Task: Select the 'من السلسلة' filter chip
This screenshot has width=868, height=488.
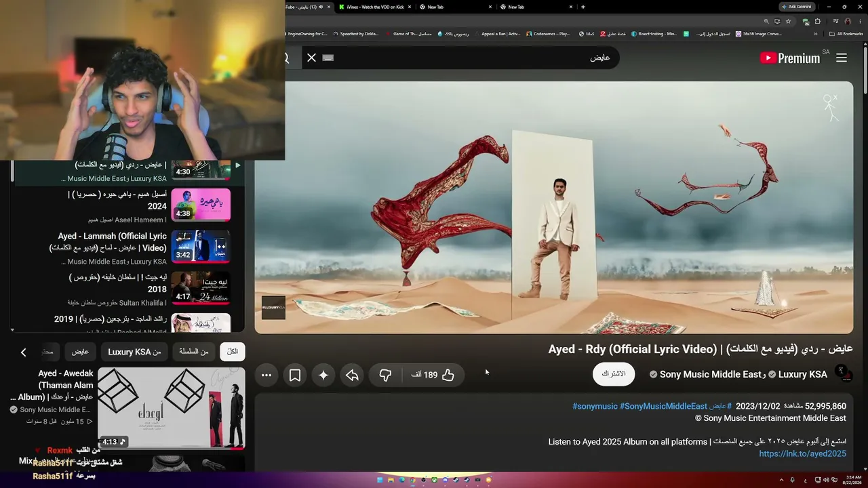Action: 194,352
